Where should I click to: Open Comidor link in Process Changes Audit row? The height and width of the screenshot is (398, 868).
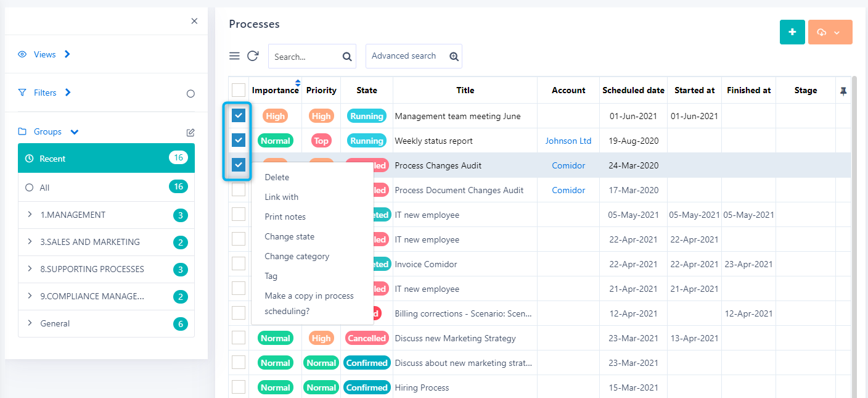(x=568, y=165)
